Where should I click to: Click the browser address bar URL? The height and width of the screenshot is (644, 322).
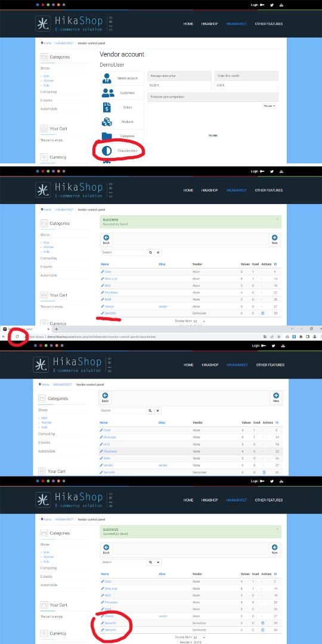point(101,336)
